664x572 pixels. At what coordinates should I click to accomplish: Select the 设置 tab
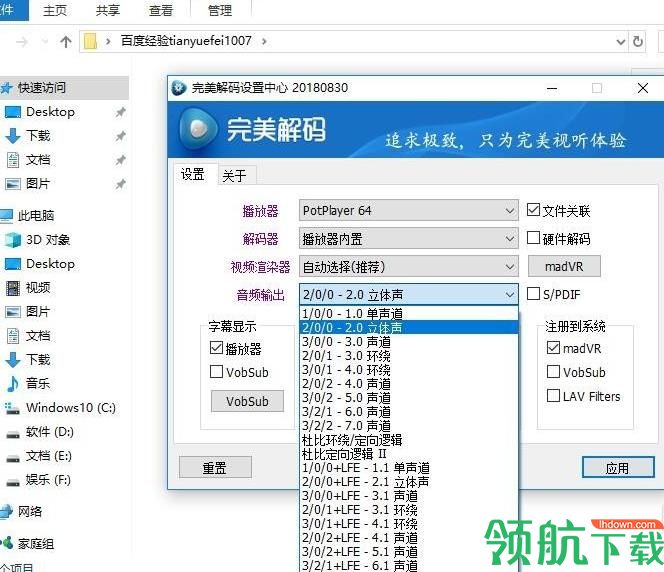click(193, 174)
